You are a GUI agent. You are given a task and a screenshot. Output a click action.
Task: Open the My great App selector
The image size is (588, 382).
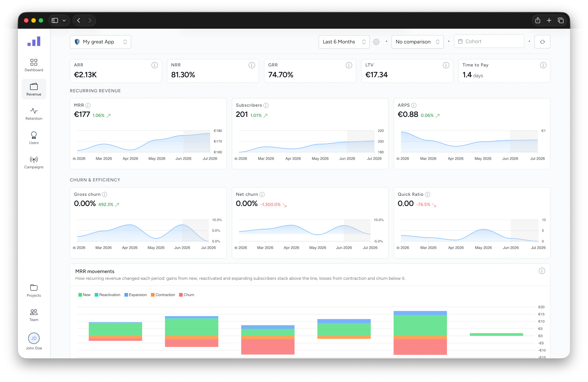[x=100, y=42]
